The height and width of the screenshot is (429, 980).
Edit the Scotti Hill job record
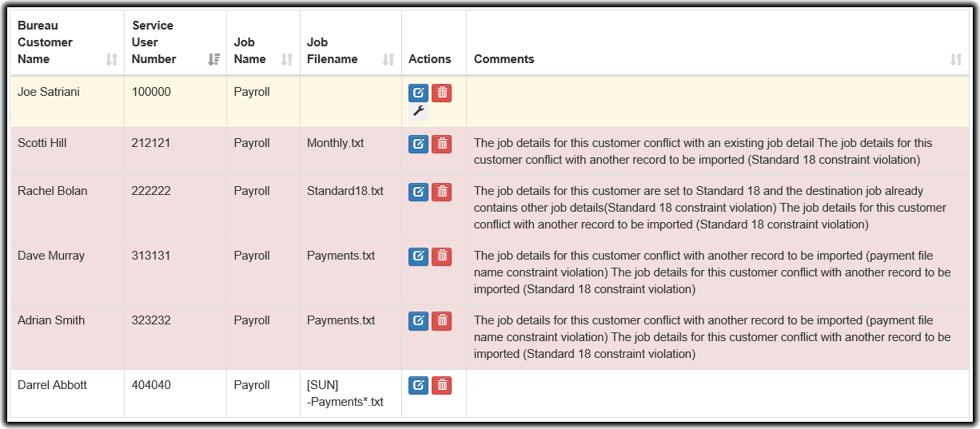[418, 144]
